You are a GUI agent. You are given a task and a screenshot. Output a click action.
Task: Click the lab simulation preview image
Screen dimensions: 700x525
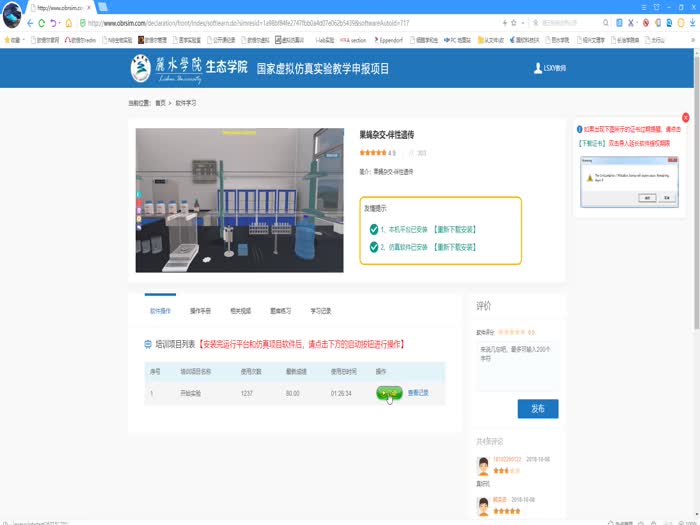click(239, 199)
